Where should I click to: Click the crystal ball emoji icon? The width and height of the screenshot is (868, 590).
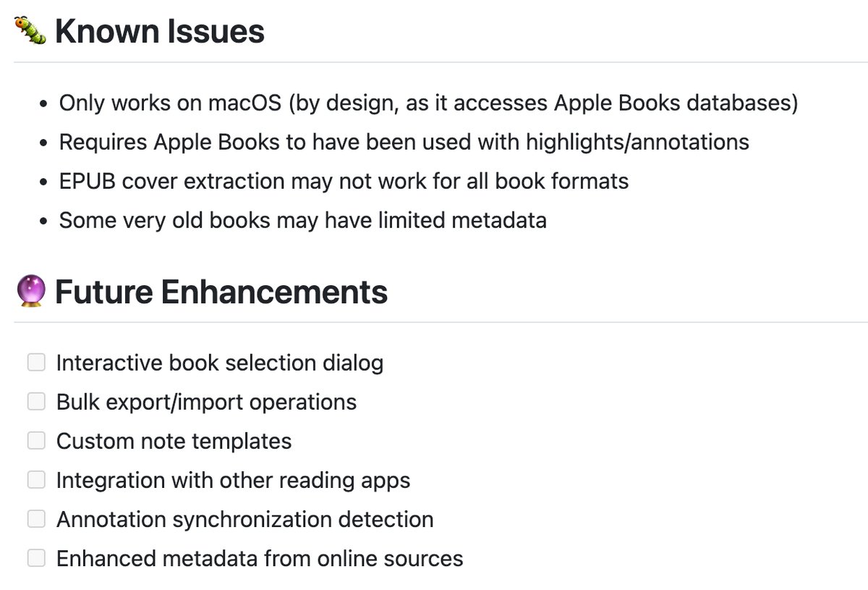(31, 292)
